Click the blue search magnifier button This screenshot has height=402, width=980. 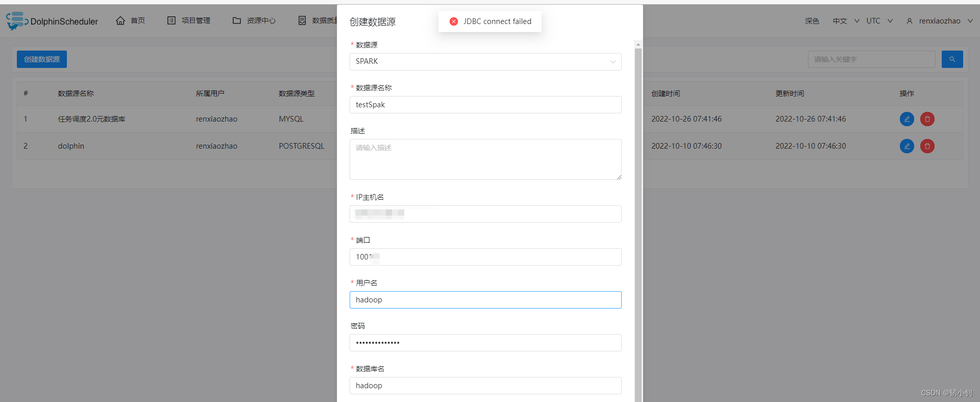[x=952, y=59]
